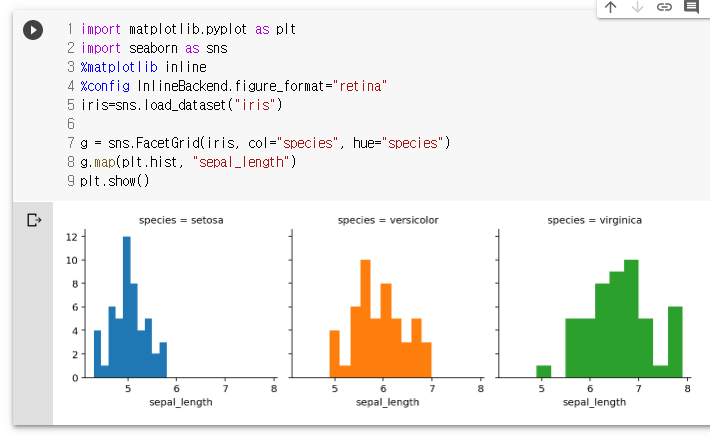Run the code cell with play button
This screenshot has width=710, height=439.
[x=33, y=30]
